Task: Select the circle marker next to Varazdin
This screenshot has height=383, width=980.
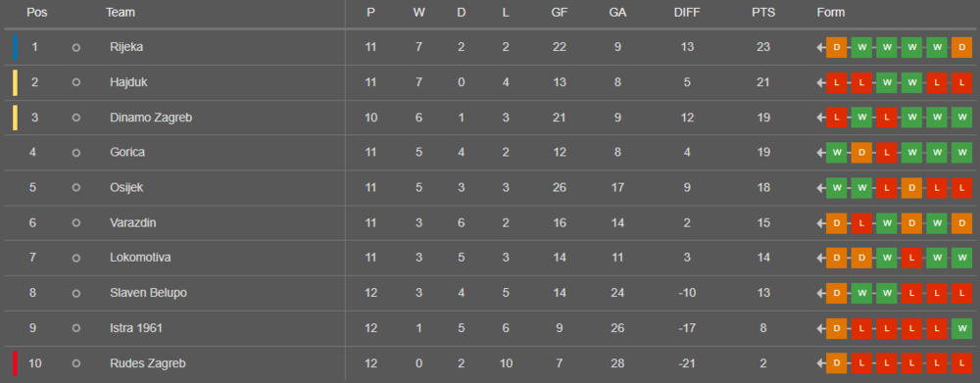Action: [x=76, y=223]
